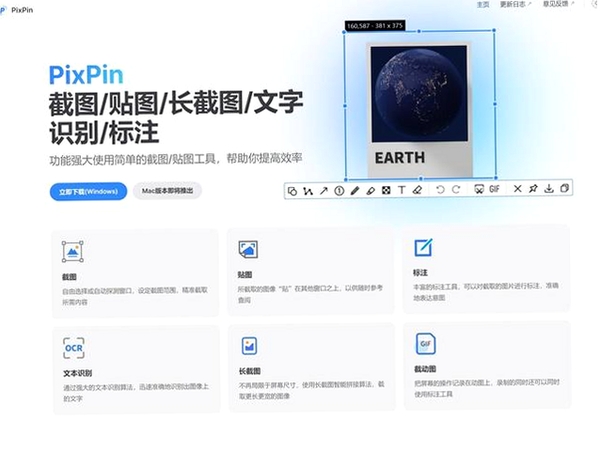The height and width of the screenshot is (468, 600).
Task: Click the 标注 feature card pencil icon
Action: tap(424, 247)
